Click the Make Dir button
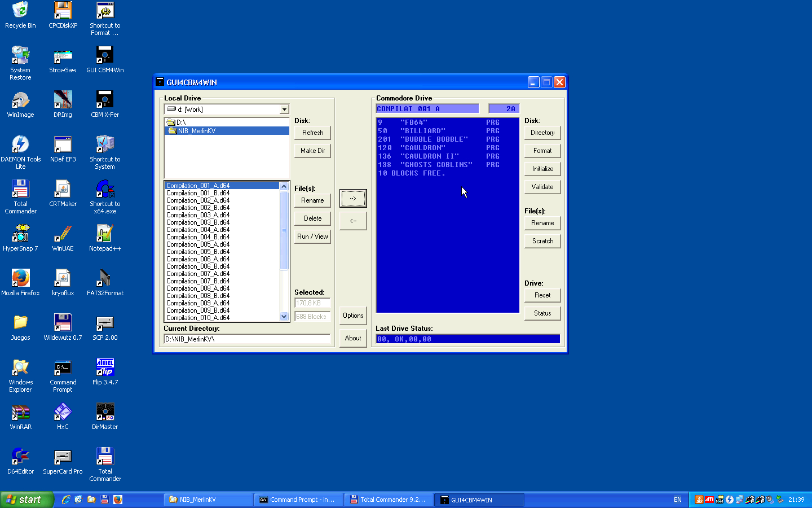The width and height of the screenshot is (812, 508). [312, 151]
